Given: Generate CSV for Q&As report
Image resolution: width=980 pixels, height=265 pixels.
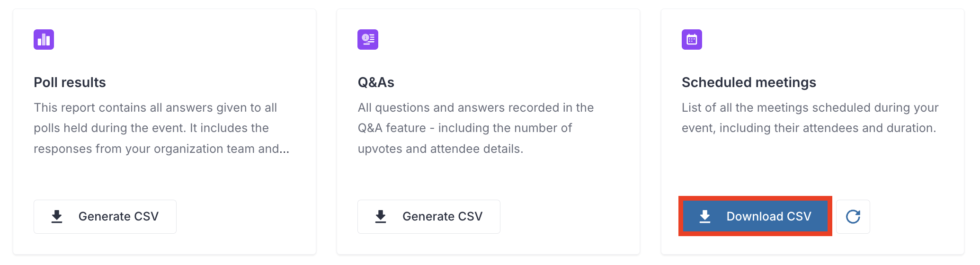Looking at the screenshot, I should 429,217.
